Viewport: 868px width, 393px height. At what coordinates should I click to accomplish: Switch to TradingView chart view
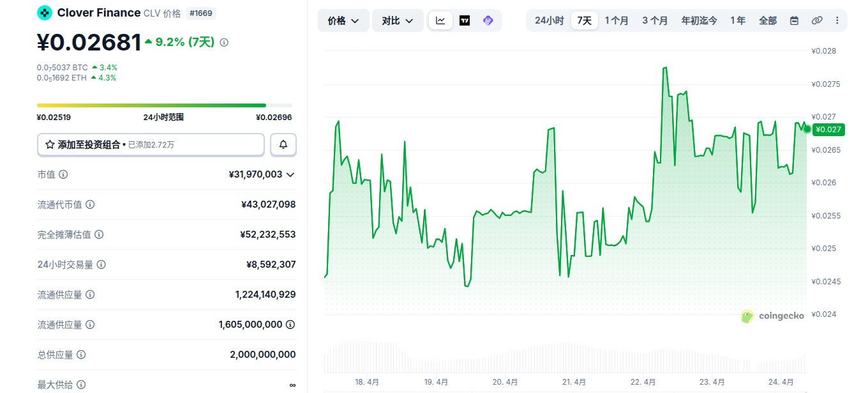click(465, 20)
